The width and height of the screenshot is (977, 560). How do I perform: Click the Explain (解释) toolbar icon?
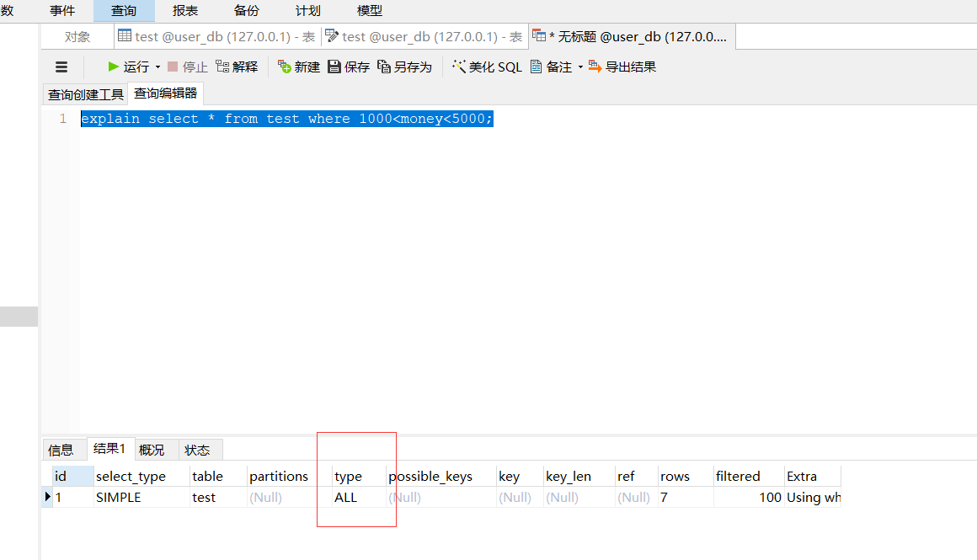point(222,67)
